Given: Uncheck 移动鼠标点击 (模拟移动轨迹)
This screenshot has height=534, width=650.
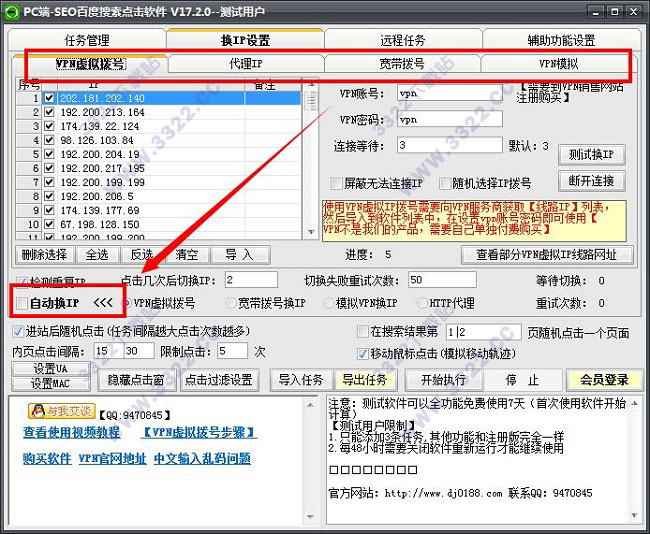Looking at the screenshot, I should (363, 354).
